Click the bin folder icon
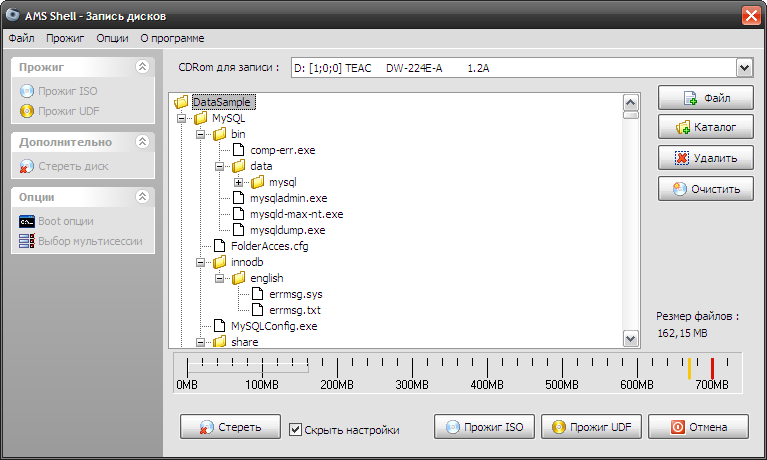The image size is (767, 460). (220, 134)
